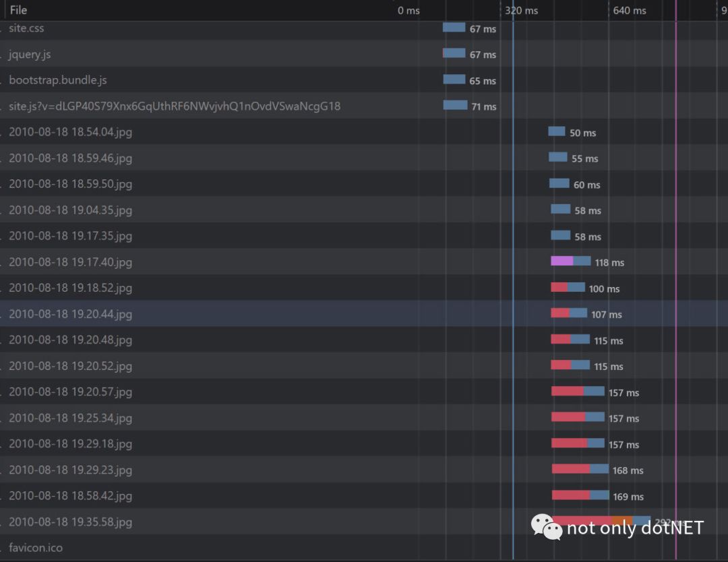
Task: Select the site.js?v=dLGP40S79 request row
Action: click(364, 105)
